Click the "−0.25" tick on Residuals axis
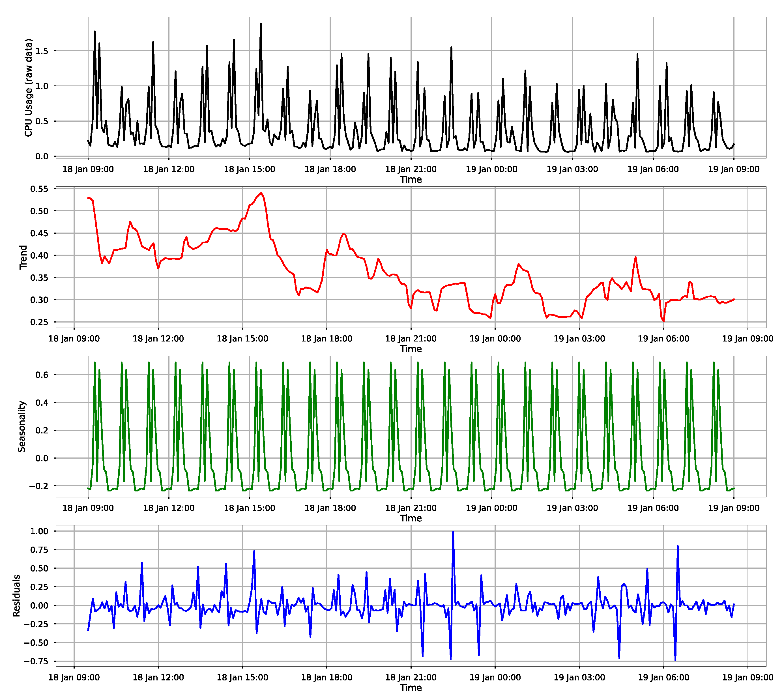The width and height of the screenshot is (784, 694). tap(36, 624)
